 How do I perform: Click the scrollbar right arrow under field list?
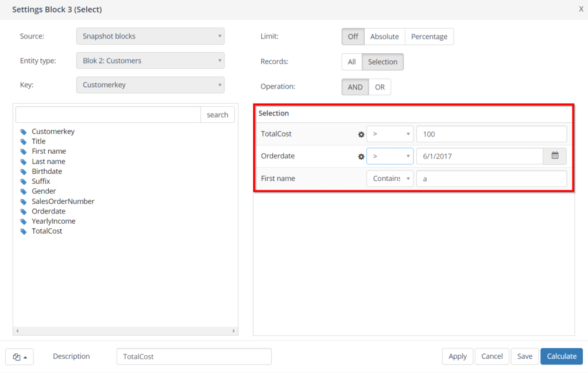234,331
